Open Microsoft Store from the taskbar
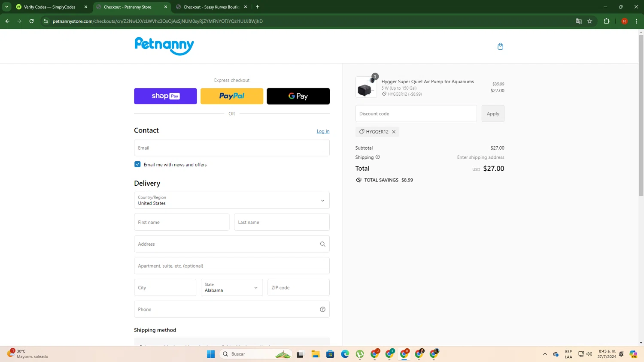Viewport: 644px width, 362px height. [330, 354]
